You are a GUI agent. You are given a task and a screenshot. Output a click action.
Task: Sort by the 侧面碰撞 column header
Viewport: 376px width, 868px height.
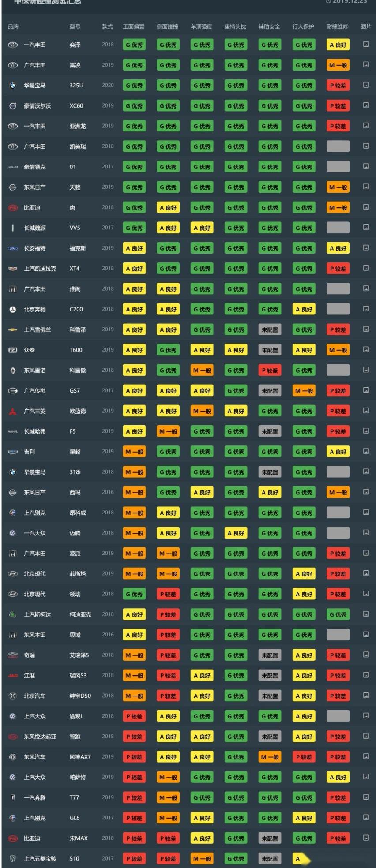coord(168,26)
